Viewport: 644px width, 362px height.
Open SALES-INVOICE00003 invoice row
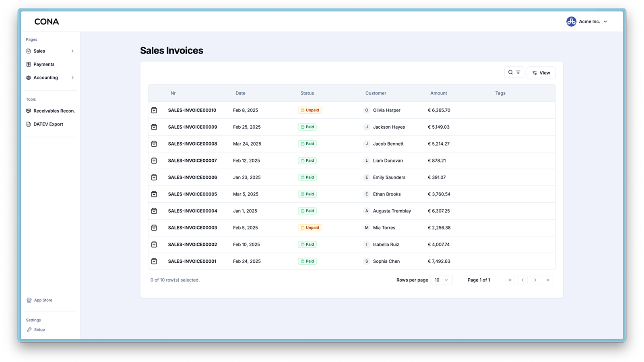(352, 228)
